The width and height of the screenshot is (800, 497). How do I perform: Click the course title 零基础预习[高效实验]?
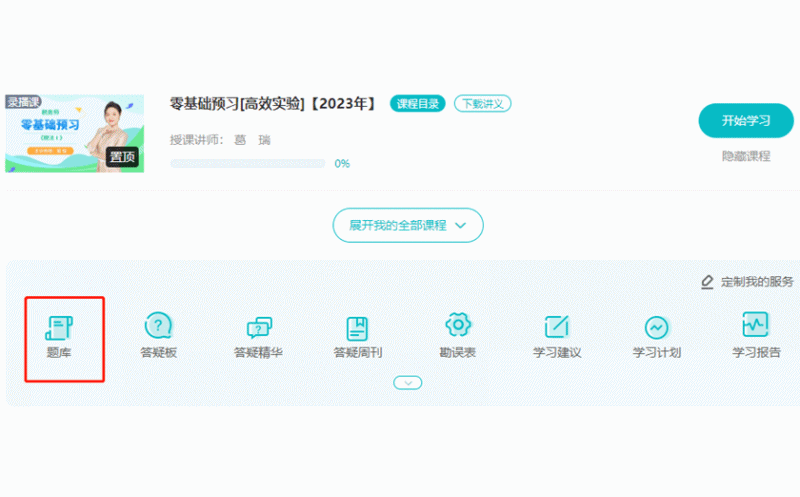273,104
